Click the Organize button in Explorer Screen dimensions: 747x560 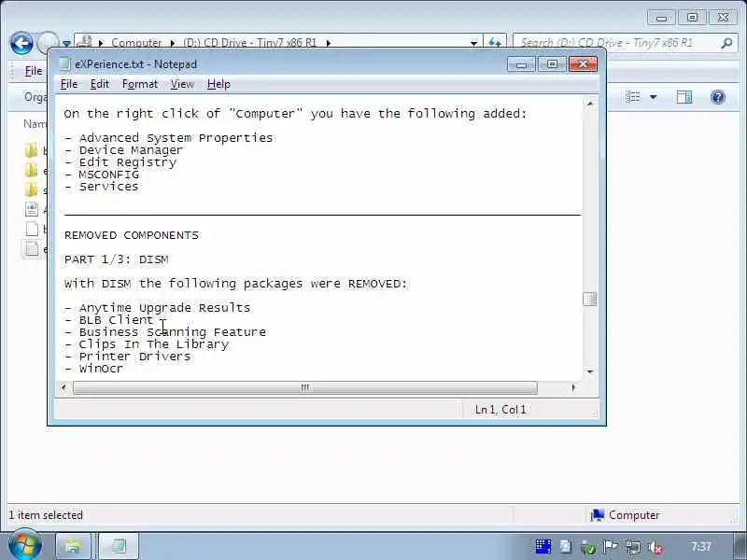pyautogui.click(x=35, y=97)
